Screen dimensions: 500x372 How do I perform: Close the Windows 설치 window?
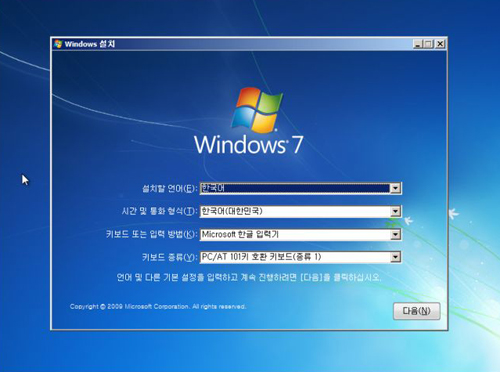440,44
